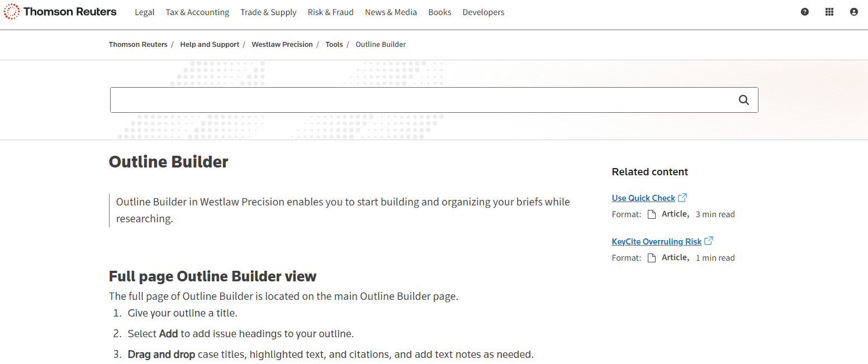This screenshot has width=868, height=364.
Task: Open the Risk & Fraud menu
Action: (x=331, y=12)
